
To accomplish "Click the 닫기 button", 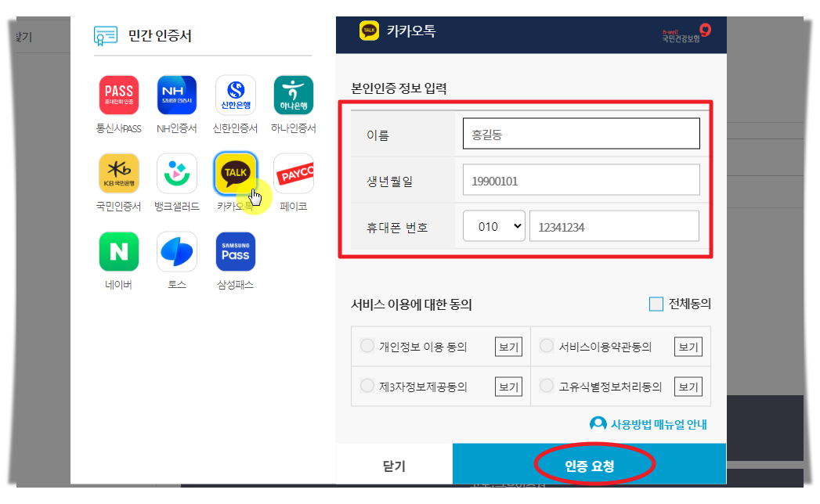I will 394,464.
